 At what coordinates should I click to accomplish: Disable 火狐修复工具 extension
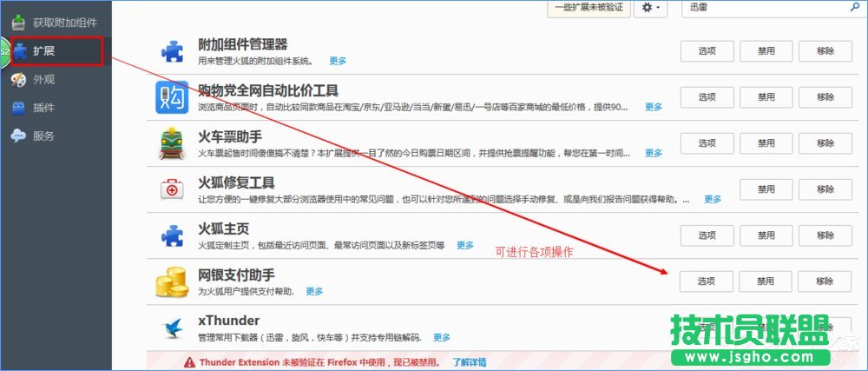(766, 189)
